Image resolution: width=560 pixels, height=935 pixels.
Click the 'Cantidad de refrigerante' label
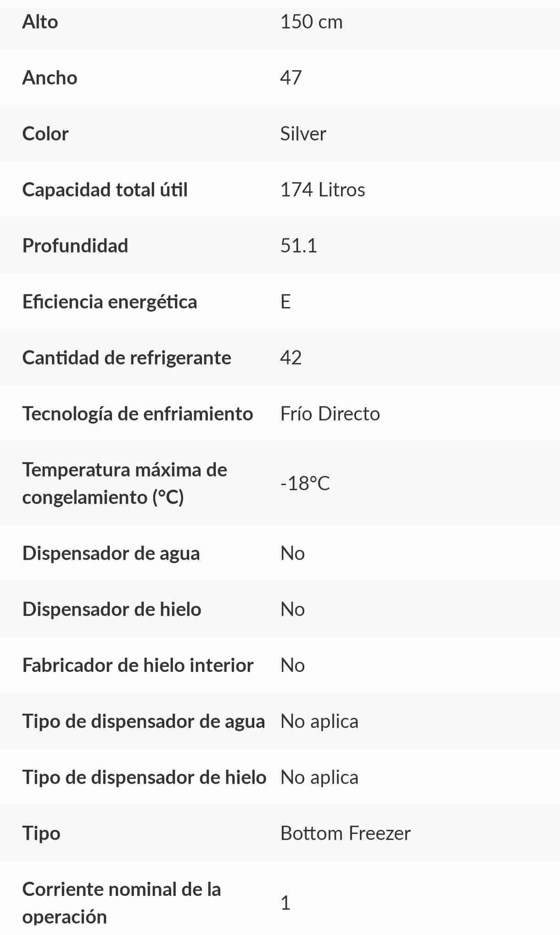(x=126, y=358)
